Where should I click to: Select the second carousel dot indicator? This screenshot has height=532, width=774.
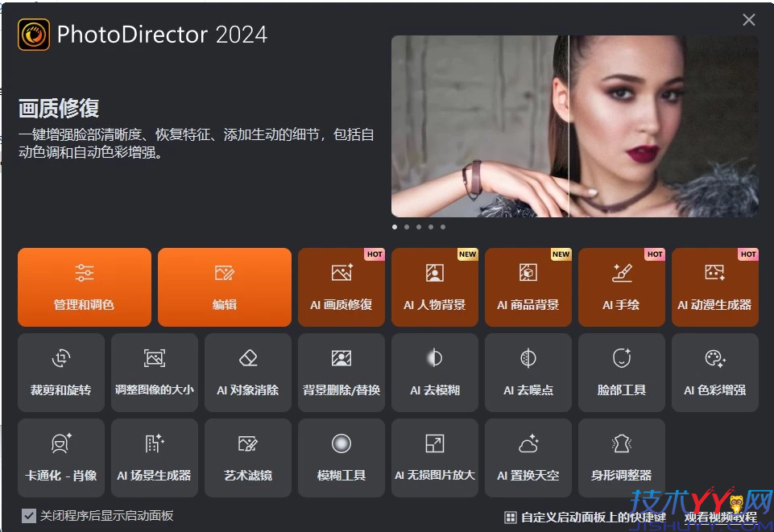(406, 227)
